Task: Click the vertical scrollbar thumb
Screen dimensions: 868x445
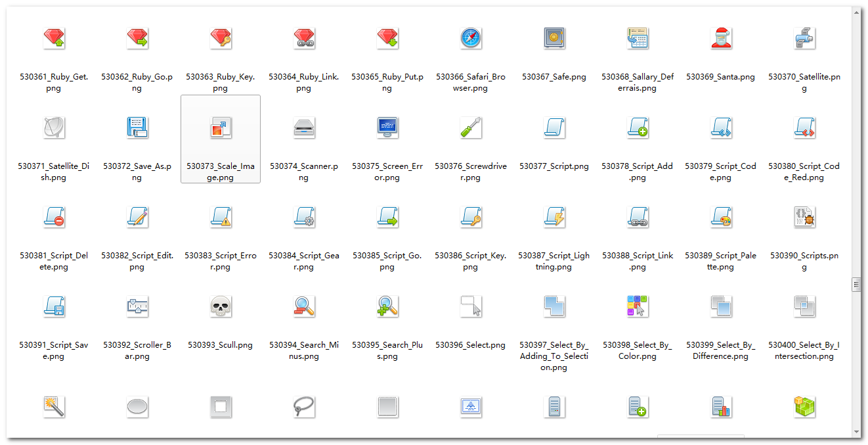Action: click(x=856, y=285)
